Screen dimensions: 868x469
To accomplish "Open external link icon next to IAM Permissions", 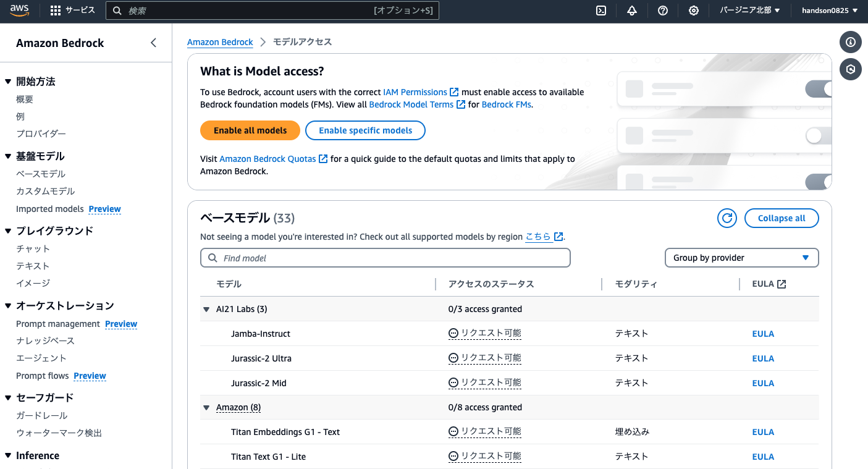I will click(454, 92).
